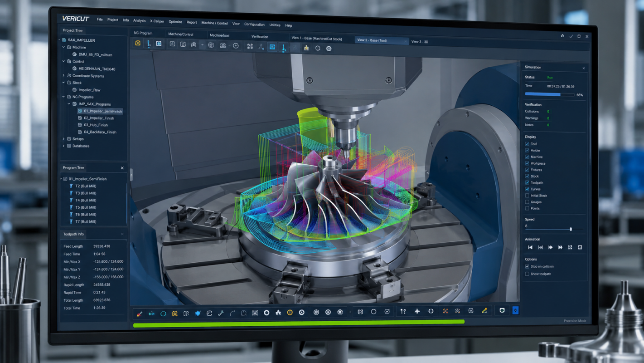644x363 pixels.
Task: Collapse the IMP_5AX_Programs folder
Action: pyautogui.click(x=69, y=104)
